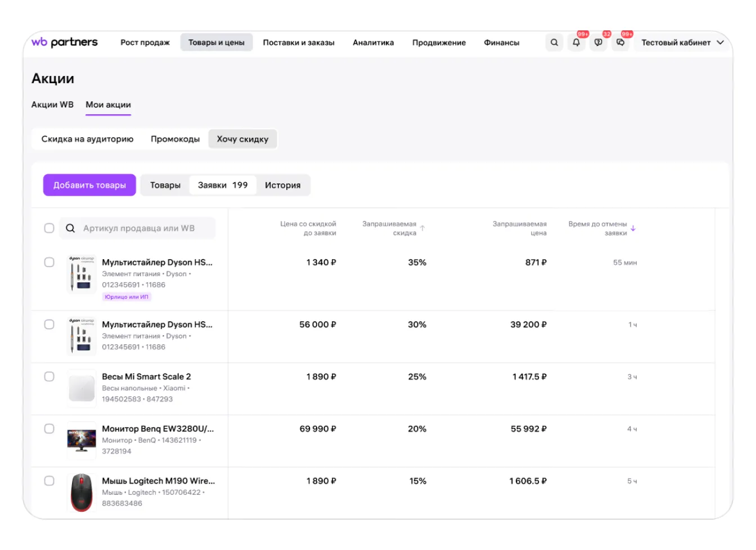Open the Мышь Logitech M190 product image
This screenshot has width=756, height=550.
click(82, 492)
